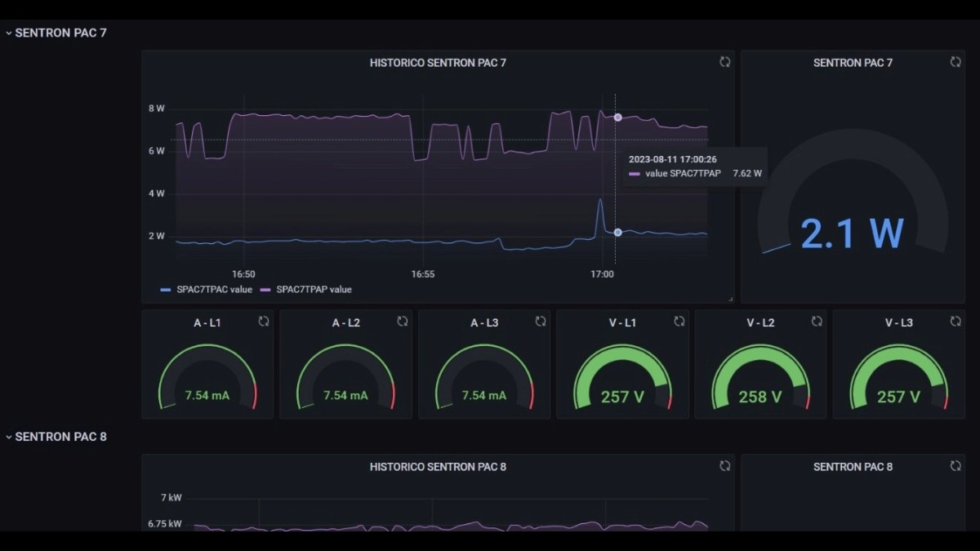
Task: Click the refresh icon on V - L2 panel
Action: click(x=817, y=322)
